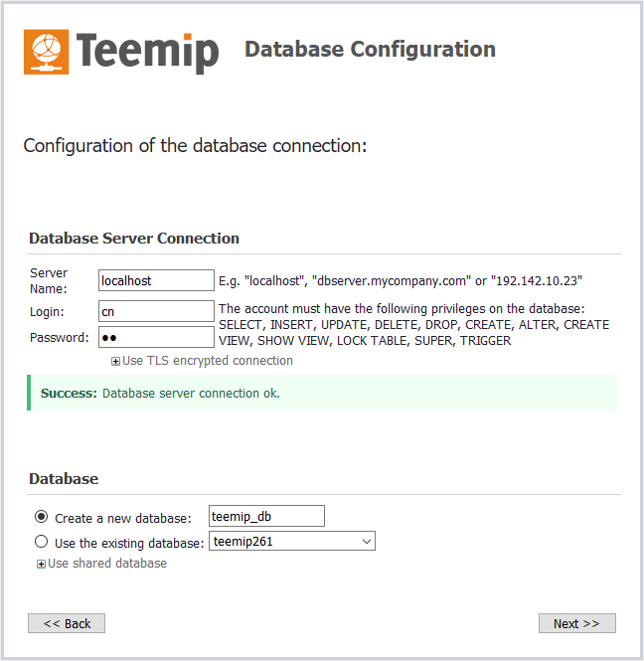Click the Teemip wordmark text in header
Viewport: 644px width, 661px height.
[146, 52]
